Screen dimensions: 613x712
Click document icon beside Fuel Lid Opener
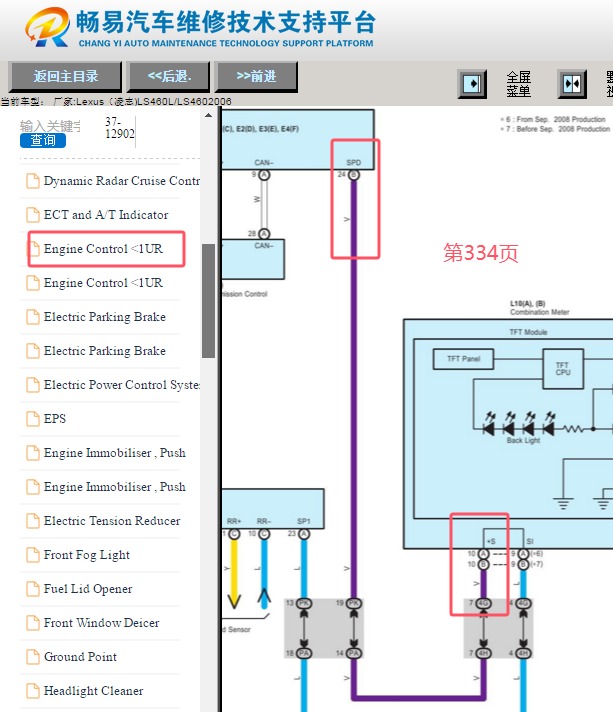33,589
